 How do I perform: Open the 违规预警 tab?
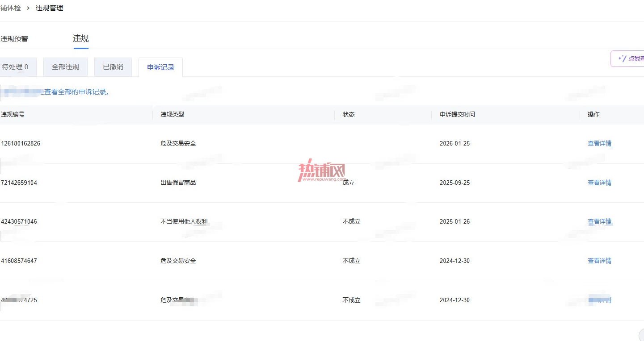(14, 39)
